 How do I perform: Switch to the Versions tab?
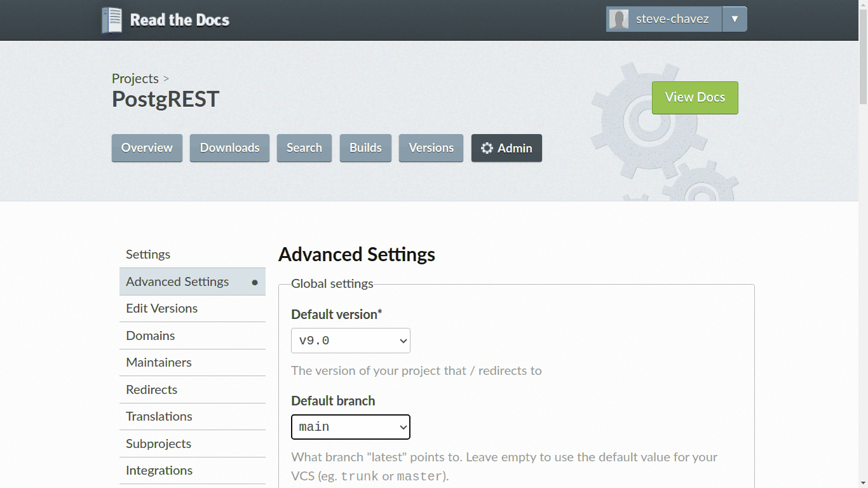coord(431,147)
